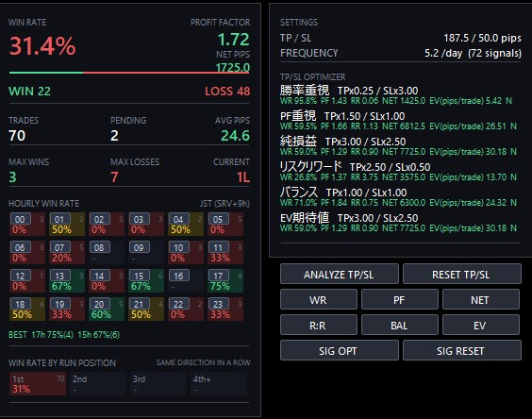
Task: Click the 15 hour cell showing 67%
Action: [146, 280]
